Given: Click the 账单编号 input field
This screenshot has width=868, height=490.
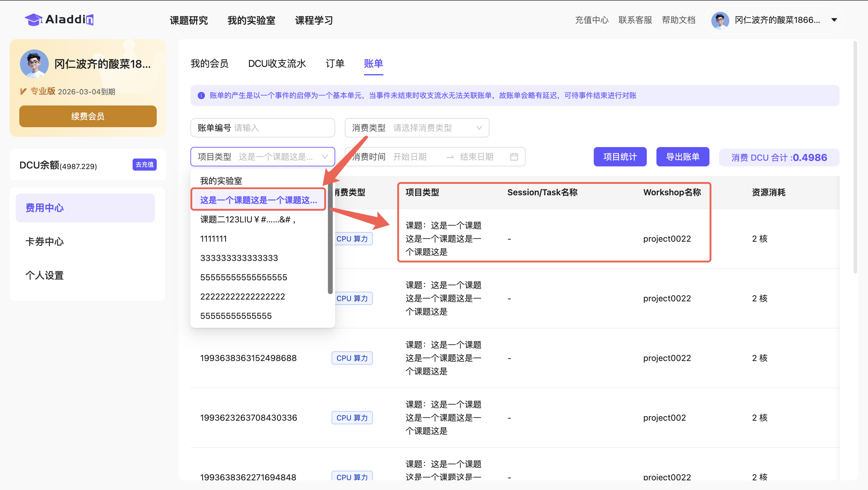Looking at the screenshot, I should 283,128.
